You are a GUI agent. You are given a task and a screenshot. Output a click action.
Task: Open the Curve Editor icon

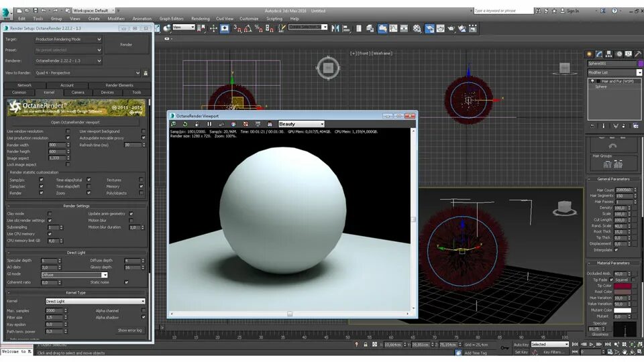(x=393, y=28)
